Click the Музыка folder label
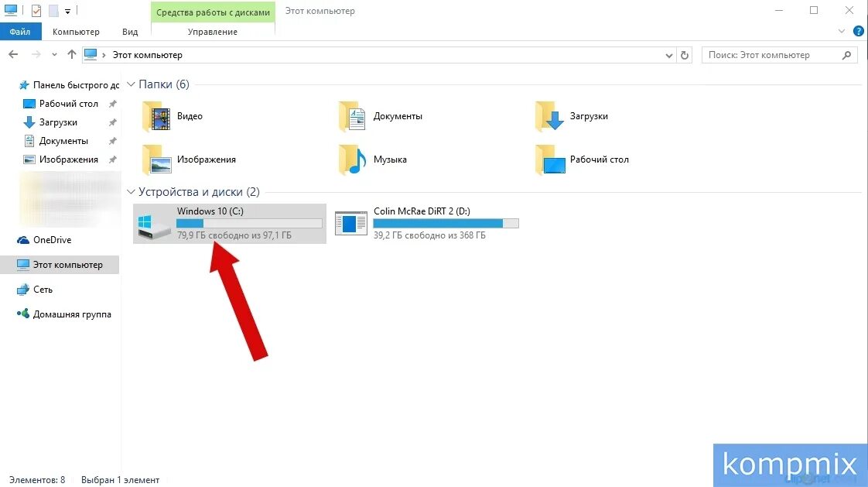This screenshot has width=868, height=487. click(390, 159)
